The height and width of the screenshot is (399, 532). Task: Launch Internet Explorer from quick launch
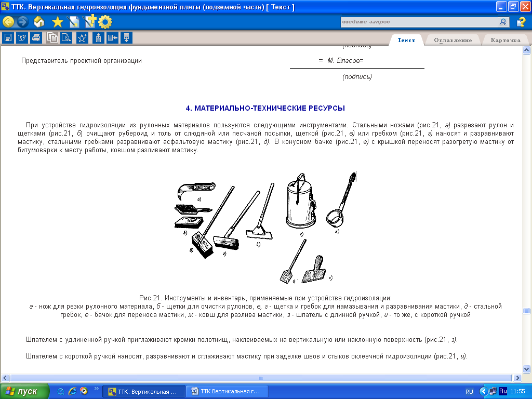pyautogui.click(x=72, y=391)
